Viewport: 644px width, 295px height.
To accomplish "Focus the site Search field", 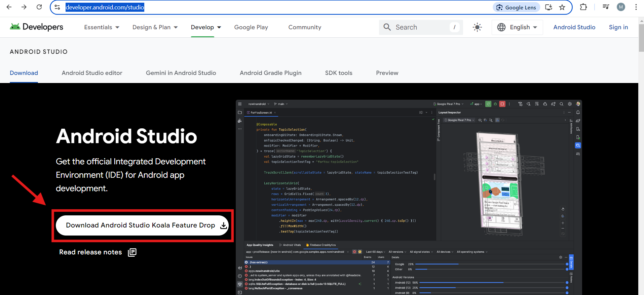I will point(421,27).
